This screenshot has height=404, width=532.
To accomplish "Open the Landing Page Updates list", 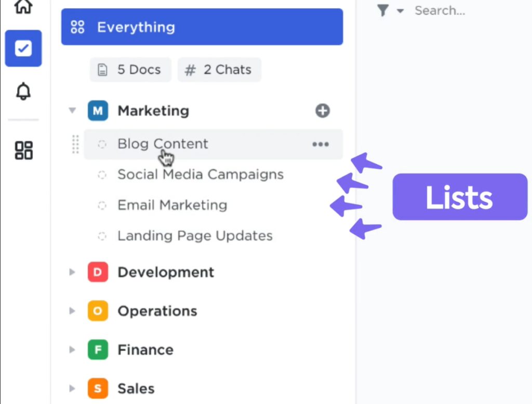I will pos(195,236).
